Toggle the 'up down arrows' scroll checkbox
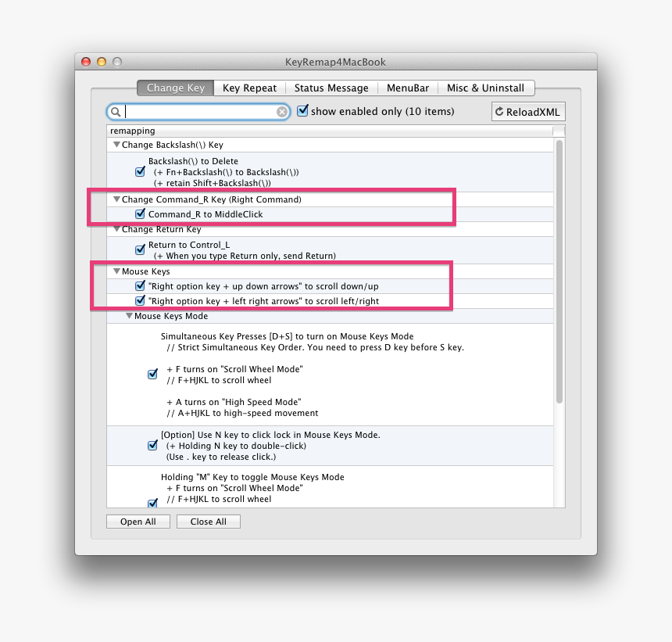672x642 pixels. (x=140, y=285)
